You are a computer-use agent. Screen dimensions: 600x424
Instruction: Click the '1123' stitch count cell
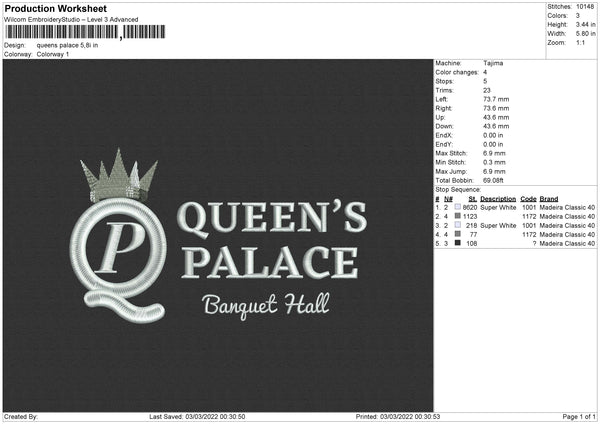pyautogui.click(x=470, y=217)
